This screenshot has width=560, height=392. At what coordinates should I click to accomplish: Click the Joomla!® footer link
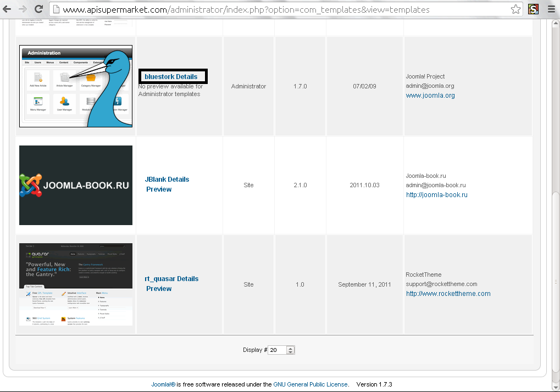tap(163, 384)
